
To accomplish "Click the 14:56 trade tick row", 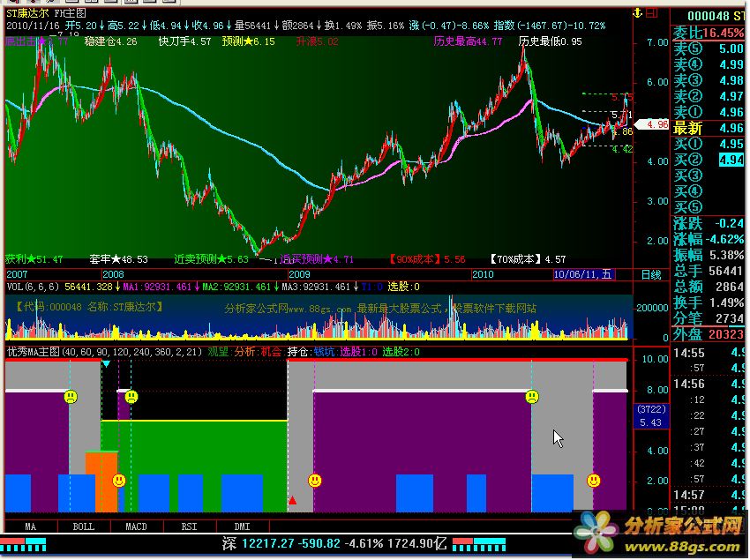I will (x=709, y=384).
